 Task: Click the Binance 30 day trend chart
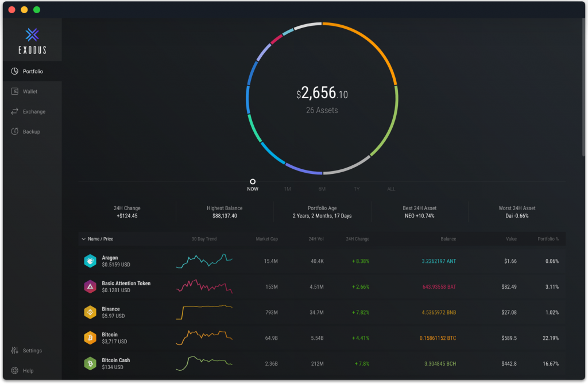click(204, 312)
